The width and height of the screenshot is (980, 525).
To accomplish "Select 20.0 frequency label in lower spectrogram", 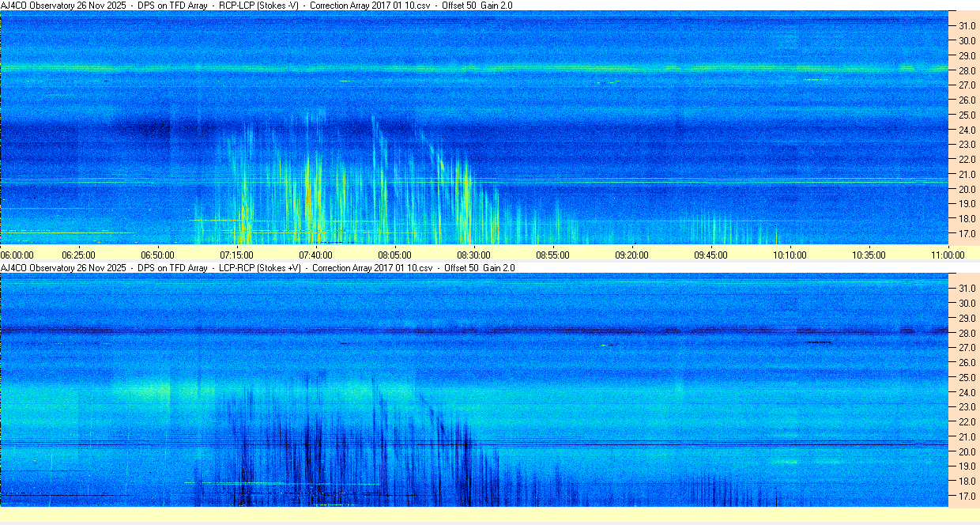I will click(x=967, y=451).
